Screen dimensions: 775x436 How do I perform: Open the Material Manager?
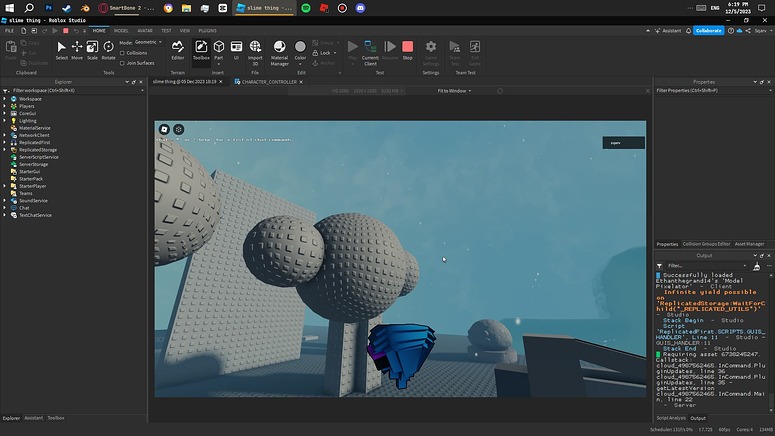pyautogui.click(x=279, y=49)
